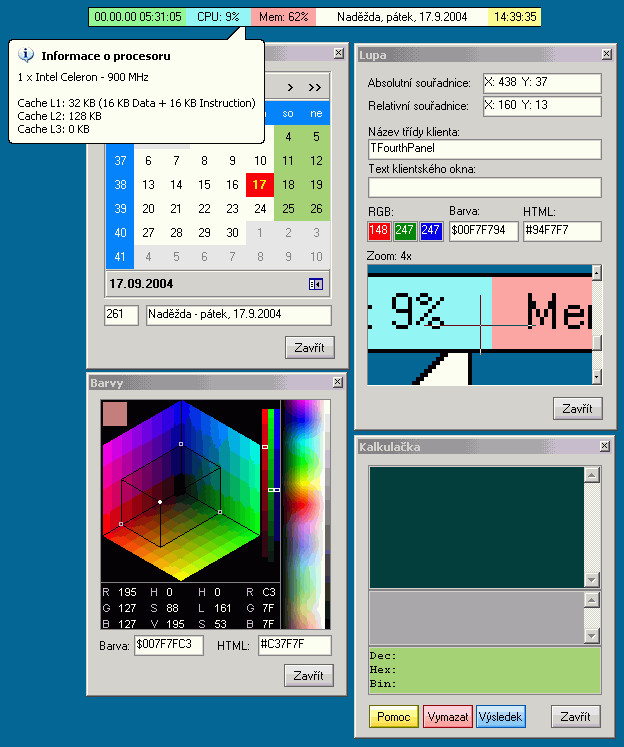Viewport: 624px width, 747px height.
Task: Click the today icon beside 17.09.2004
Action: [x=315, y=284]
